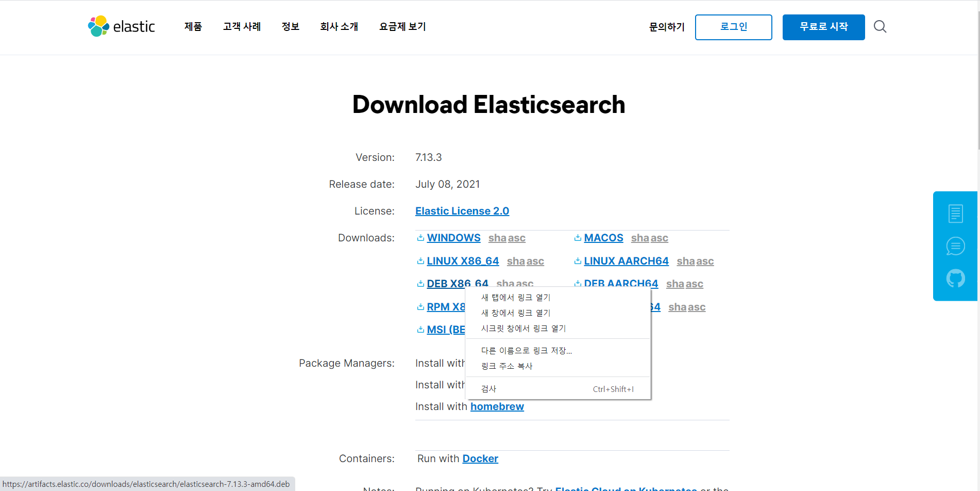
Task: Choose 검사 in context menu
Action: pos(558,389)
